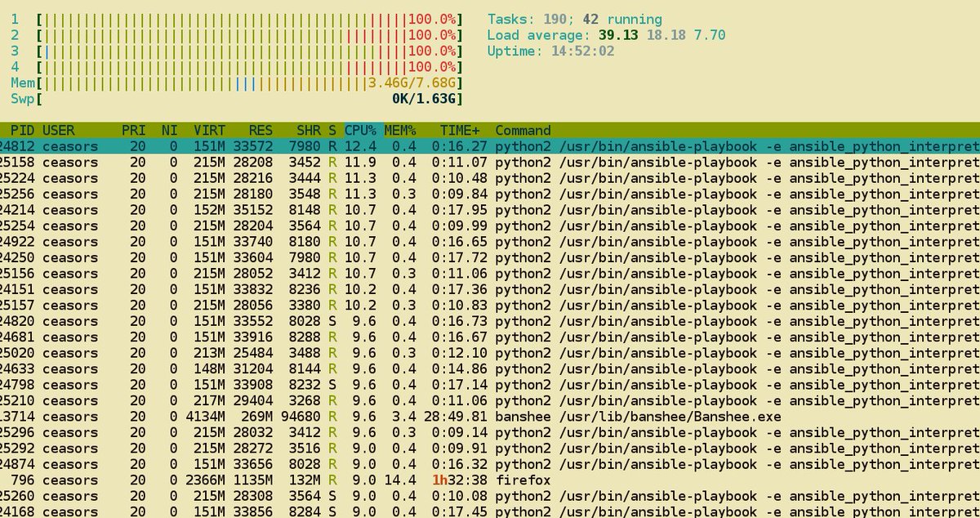Viewport: 980px width, 518px height.
Task: Click the Tasks count reading 190
Action: 555,19
